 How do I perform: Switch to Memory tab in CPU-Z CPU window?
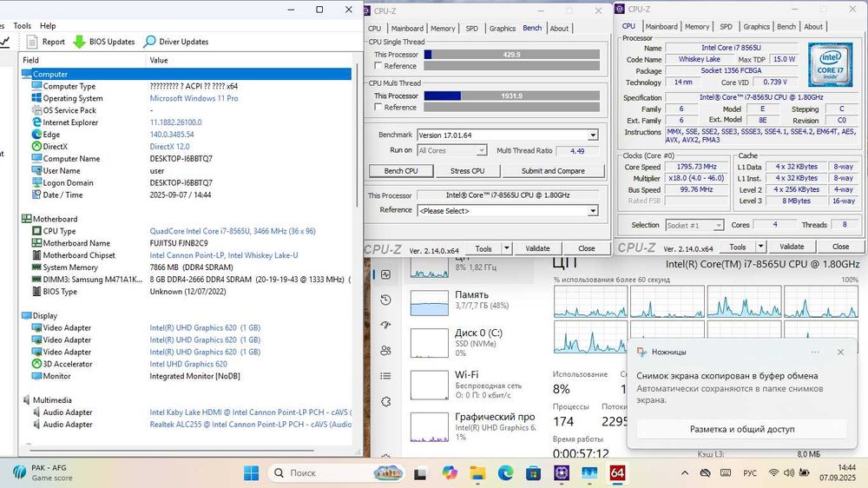coord(697,27)
